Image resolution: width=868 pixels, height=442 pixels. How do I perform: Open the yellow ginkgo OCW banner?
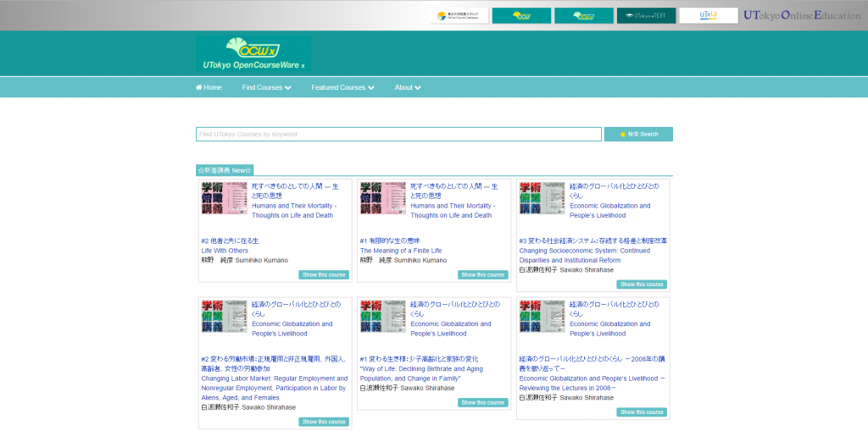coord(521,15)
